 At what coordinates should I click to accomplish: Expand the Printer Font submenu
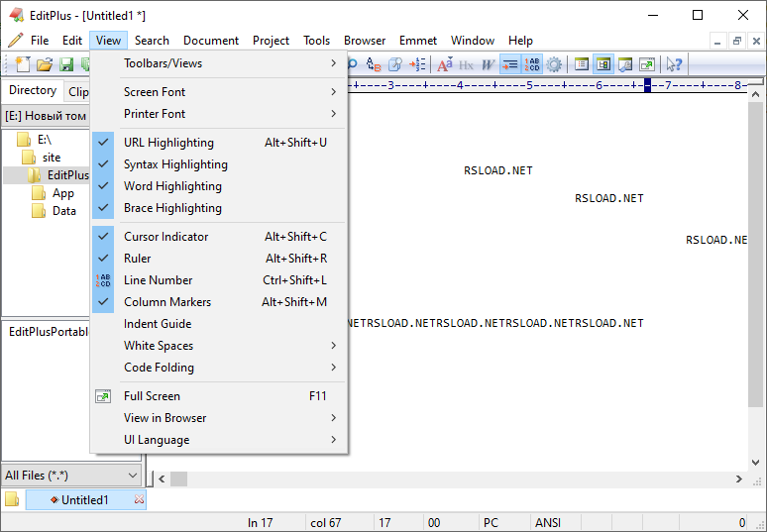coord(219,114)
